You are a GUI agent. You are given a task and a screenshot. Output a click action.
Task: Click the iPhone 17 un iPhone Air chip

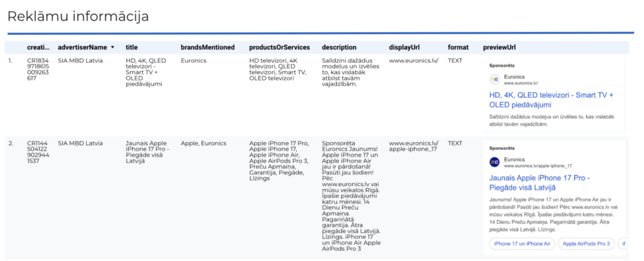522,244
